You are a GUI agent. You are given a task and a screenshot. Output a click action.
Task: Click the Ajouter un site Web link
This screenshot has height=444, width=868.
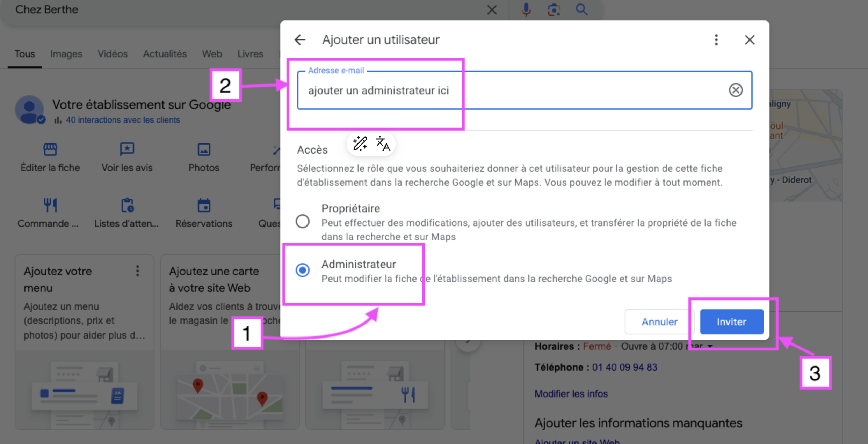(x=577, y=441)
